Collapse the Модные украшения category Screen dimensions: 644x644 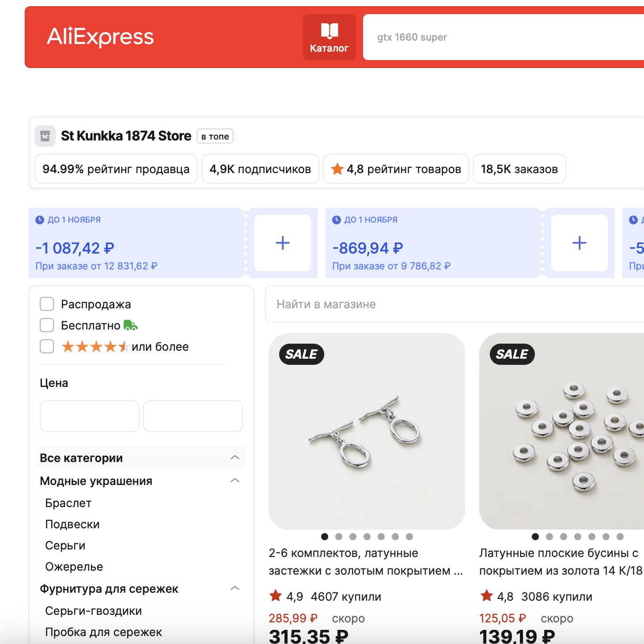click(235, 481)
